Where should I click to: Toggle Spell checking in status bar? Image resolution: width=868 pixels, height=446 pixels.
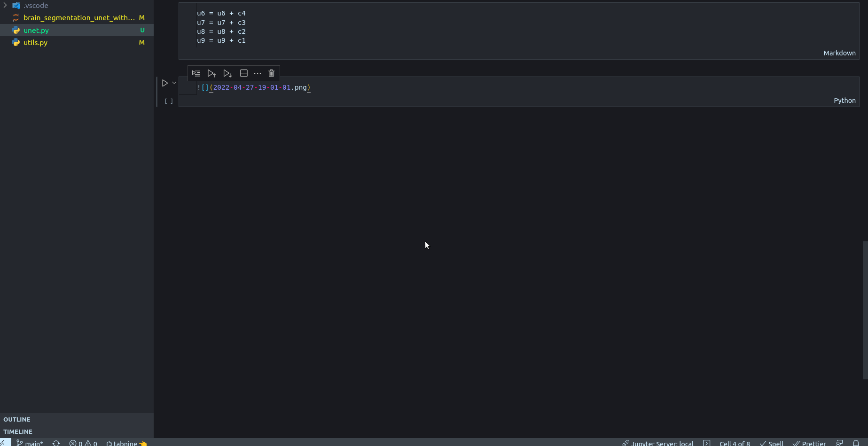pyautogui.click(x=771, y=443)
